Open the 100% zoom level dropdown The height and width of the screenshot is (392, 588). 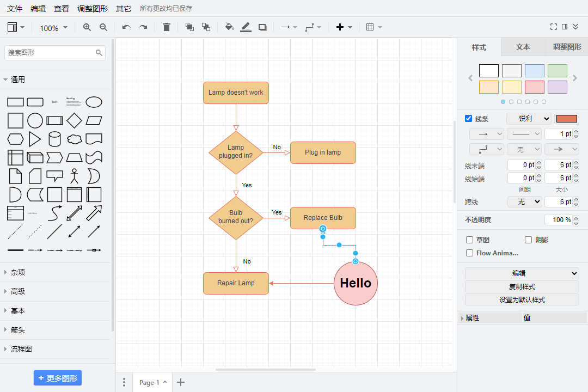[x=53, y=28]
